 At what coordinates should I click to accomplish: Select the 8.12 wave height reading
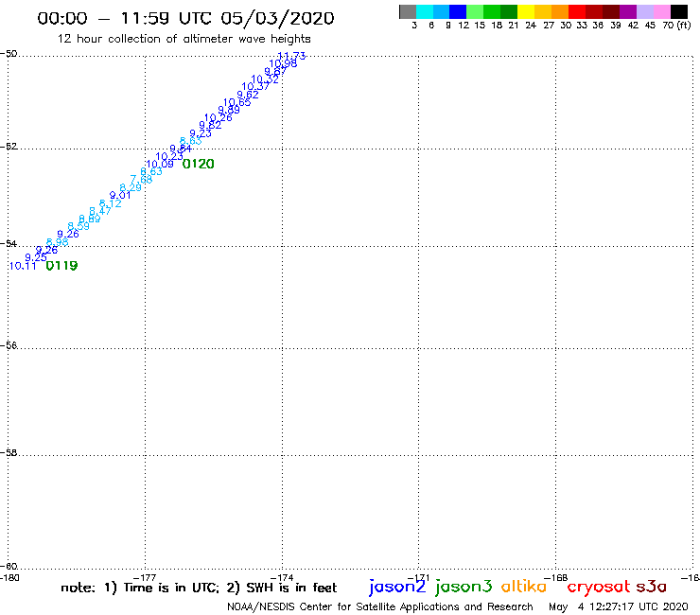(111, 203)
